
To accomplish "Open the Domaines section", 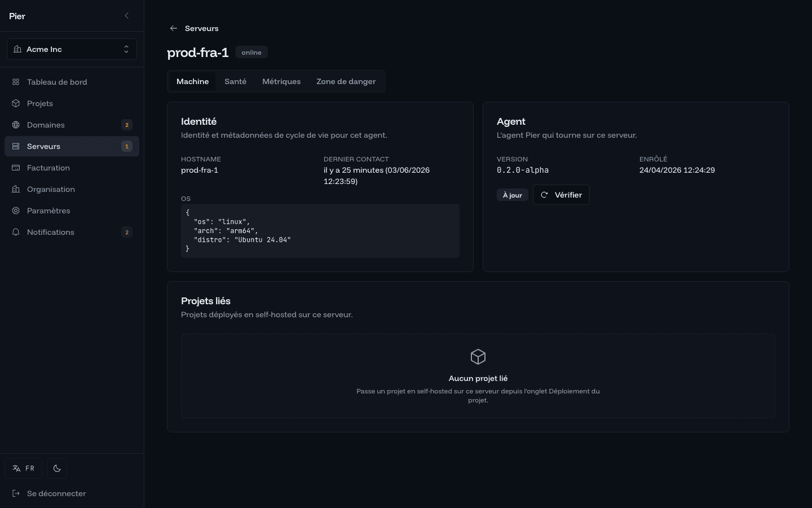I will point(72,125).
